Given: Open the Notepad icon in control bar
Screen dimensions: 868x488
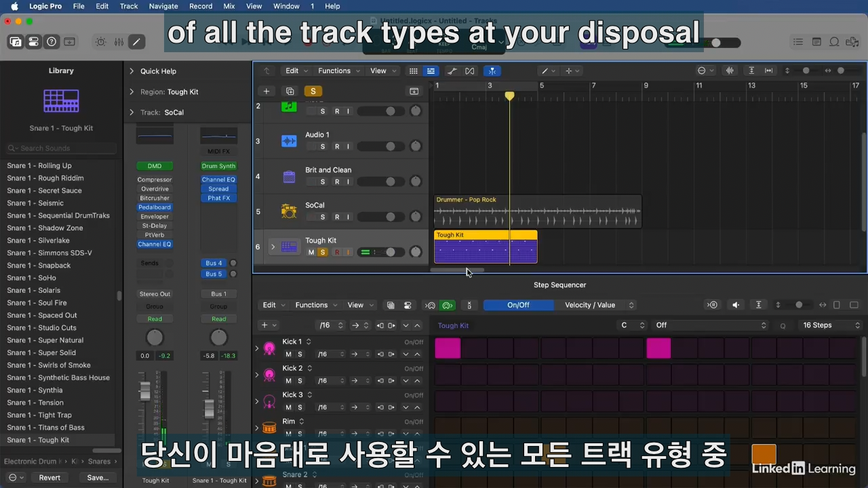Looking at the screenshot, I should [x=816, y=42].
